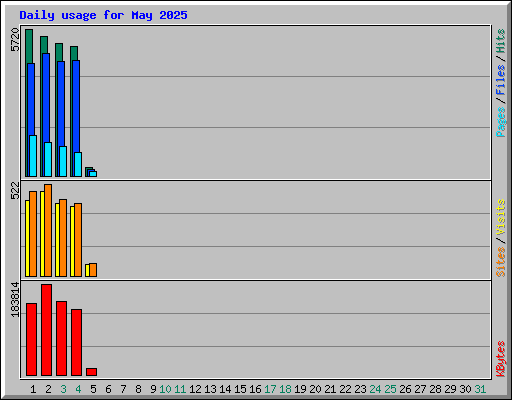This screenshot has height=400, width=512.
Task: Click the cyan Pages bar for day 1
Action: [33, 156]
